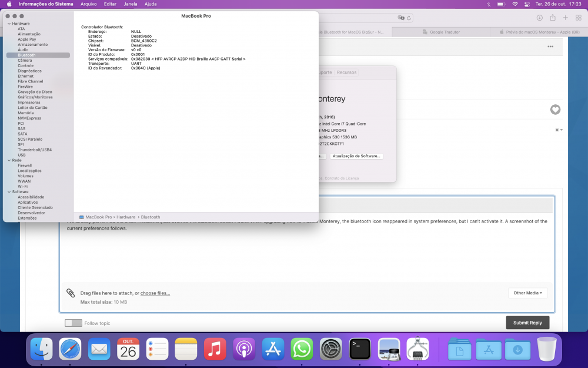Select Wi-Fi under Rede
Viewport: 588px width, 368px height.
(22, 187)
